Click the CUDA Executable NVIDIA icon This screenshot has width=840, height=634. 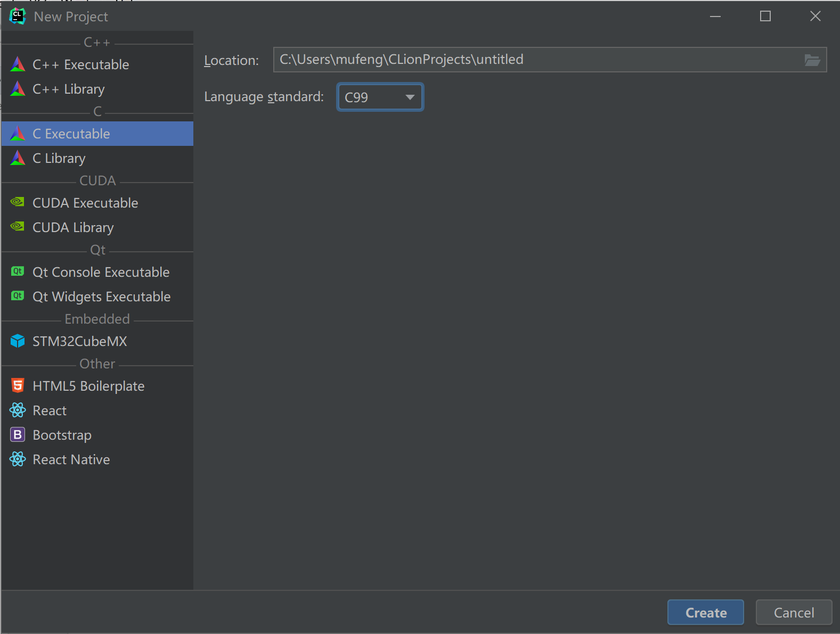click(18, 202)
